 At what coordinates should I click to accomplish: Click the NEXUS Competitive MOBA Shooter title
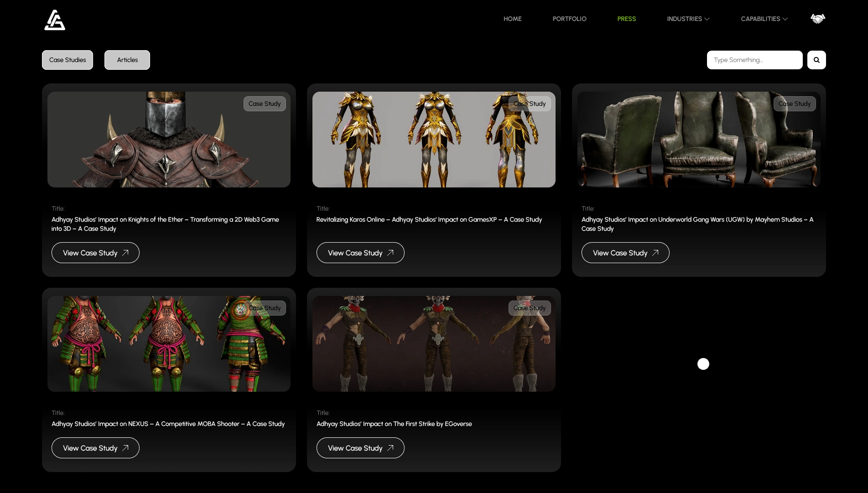coord(168,424)
